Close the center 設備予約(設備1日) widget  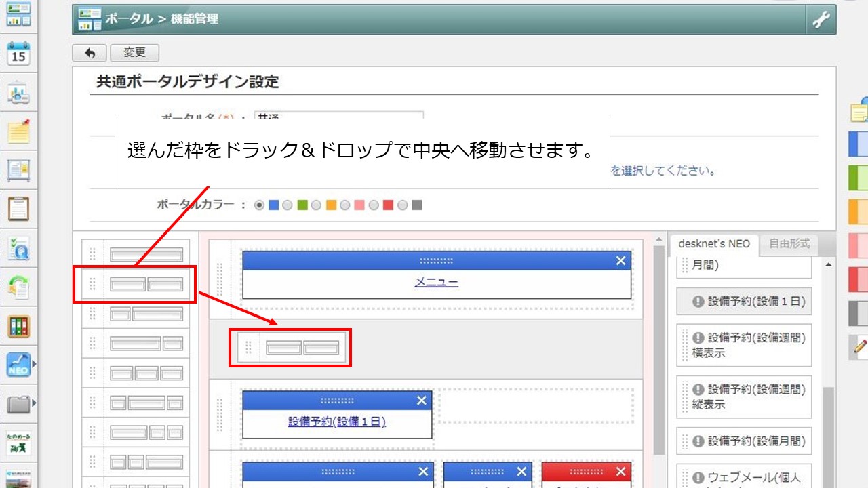click(422, 401)
